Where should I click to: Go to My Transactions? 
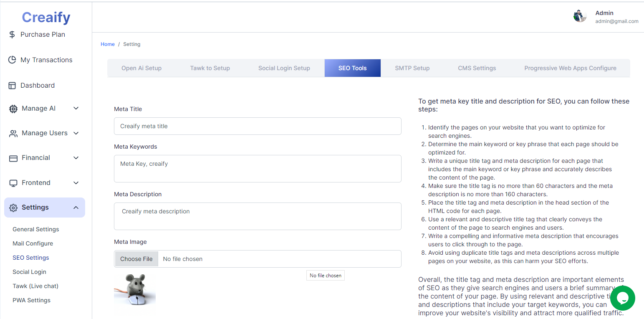tap(46, 60)
